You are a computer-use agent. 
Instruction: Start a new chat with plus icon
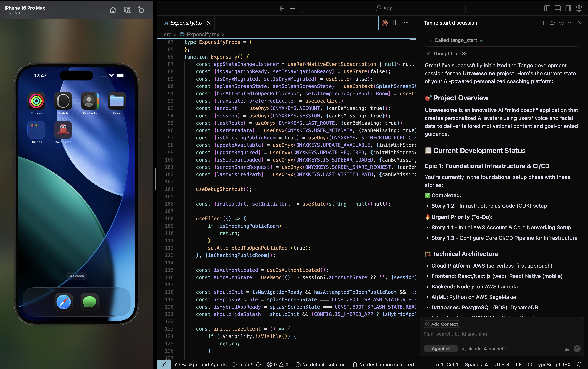tap(543, 23)
